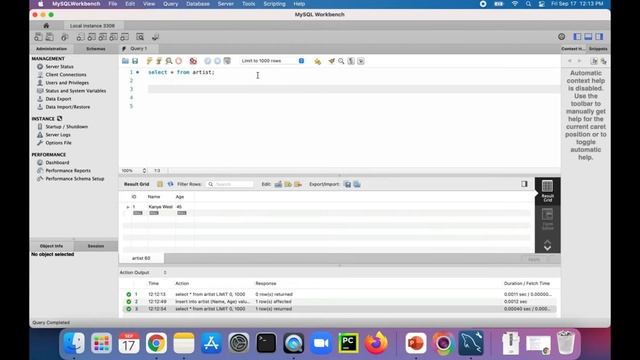Open the Options File entry
Screen dimensions: 640x360
pyautogui.click(x=58, y=143)
